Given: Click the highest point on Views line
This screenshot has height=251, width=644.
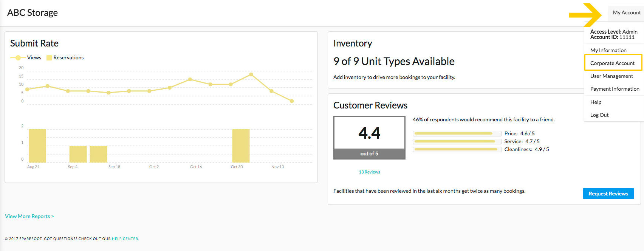Looking at the screenshot, I should click(251, 74).
